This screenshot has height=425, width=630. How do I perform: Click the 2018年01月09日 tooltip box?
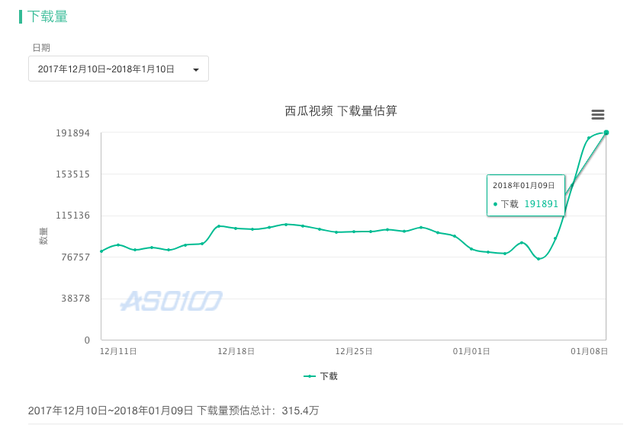(x=526, y=195)
